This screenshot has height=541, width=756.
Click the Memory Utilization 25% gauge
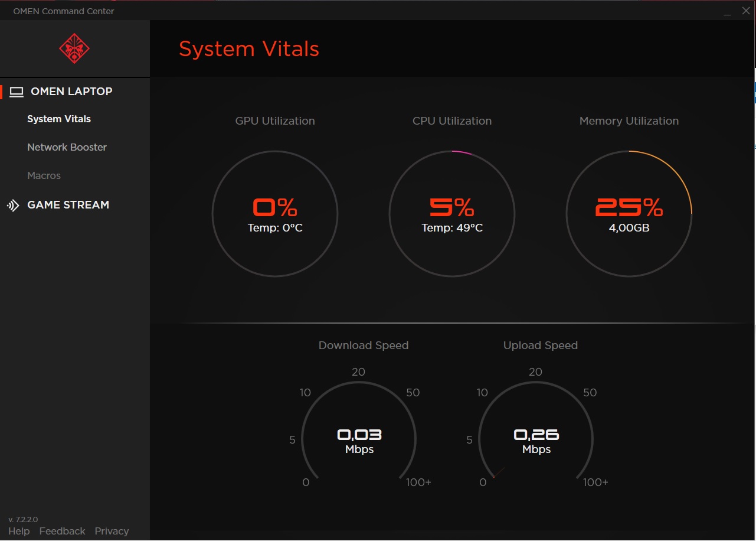(x=629, y=214)
